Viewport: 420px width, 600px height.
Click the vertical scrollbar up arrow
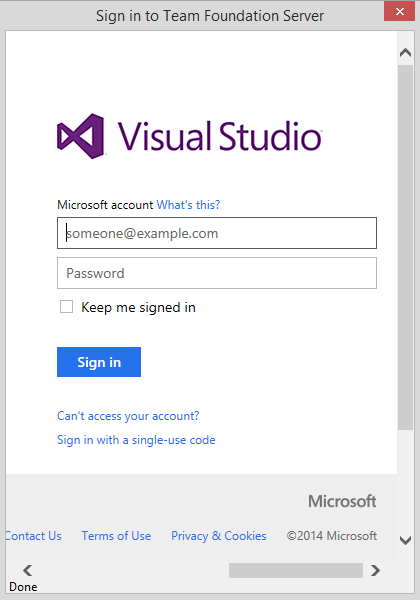405,53
